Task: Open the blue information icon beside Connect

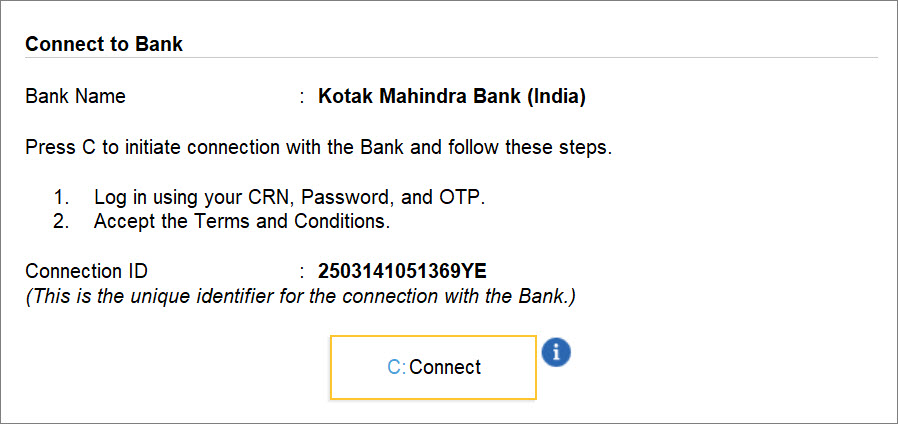Action: pyautogui.click(x=556, y=352)
